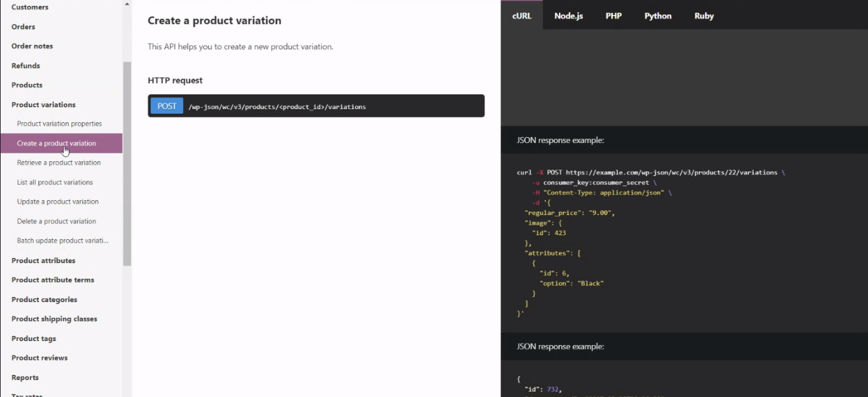Click the "regular_price": "9.00" line
Viewport: 868px width, 397px height.
point(569,212)
